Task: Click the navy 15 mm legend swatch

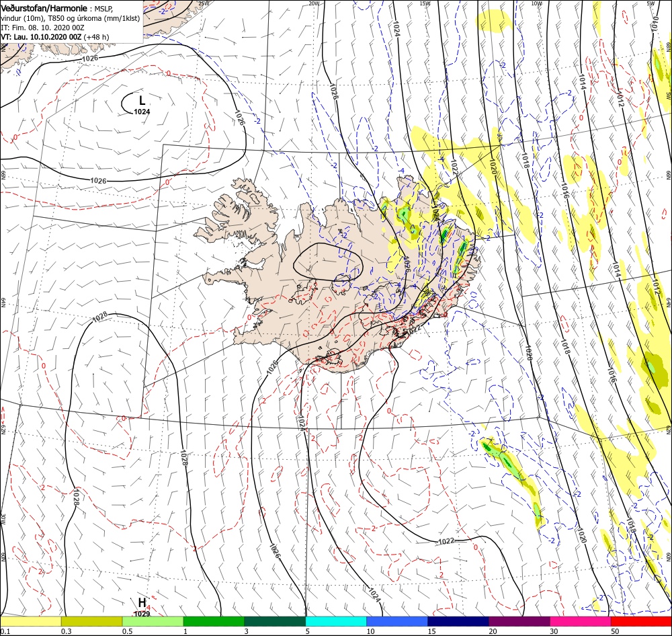Action: 458,621
